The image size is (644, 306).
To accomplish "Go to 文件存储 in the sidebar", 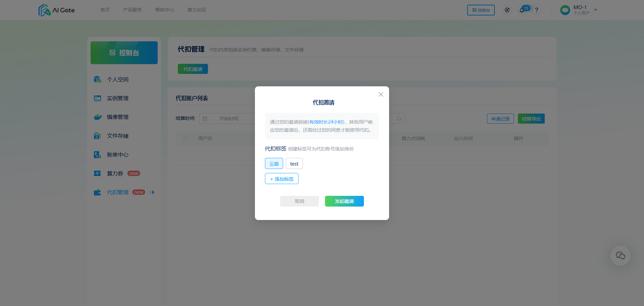I will (x=117, y=136).
